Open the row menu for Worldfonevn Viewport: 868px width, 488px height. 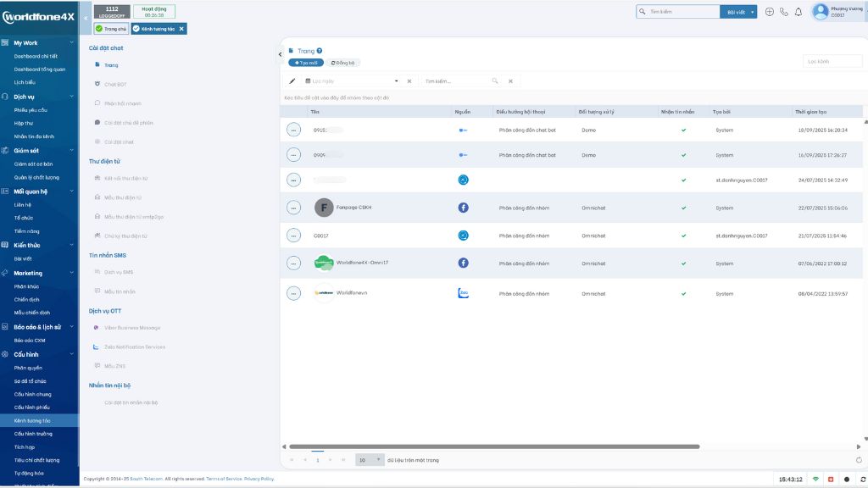tap(293, 293)
